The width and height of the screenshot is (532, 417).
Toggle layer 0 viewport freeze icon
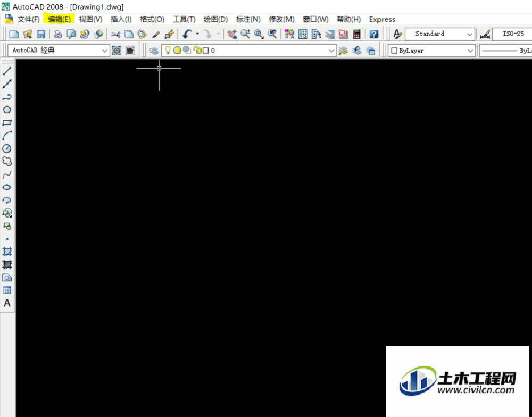[x=187, y=51]
